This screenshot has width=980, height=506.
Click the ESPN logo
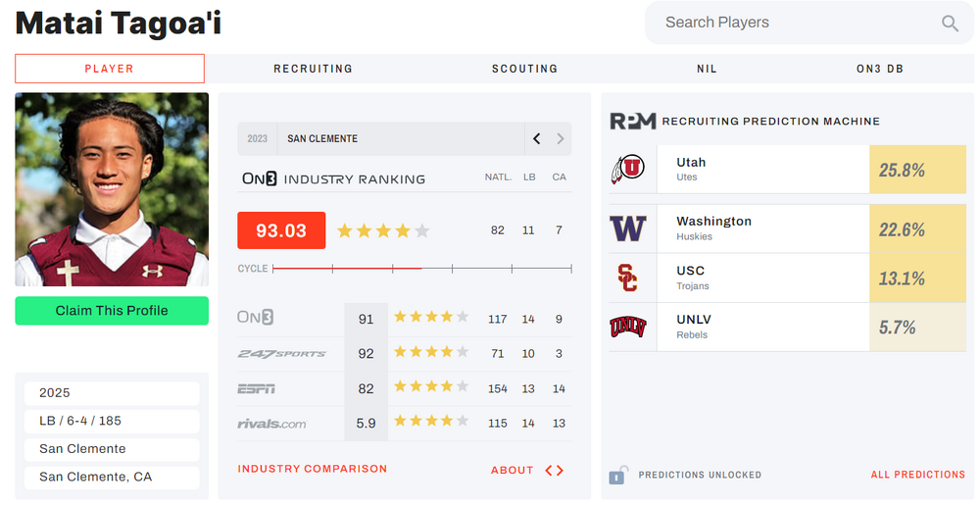point(256,388)
